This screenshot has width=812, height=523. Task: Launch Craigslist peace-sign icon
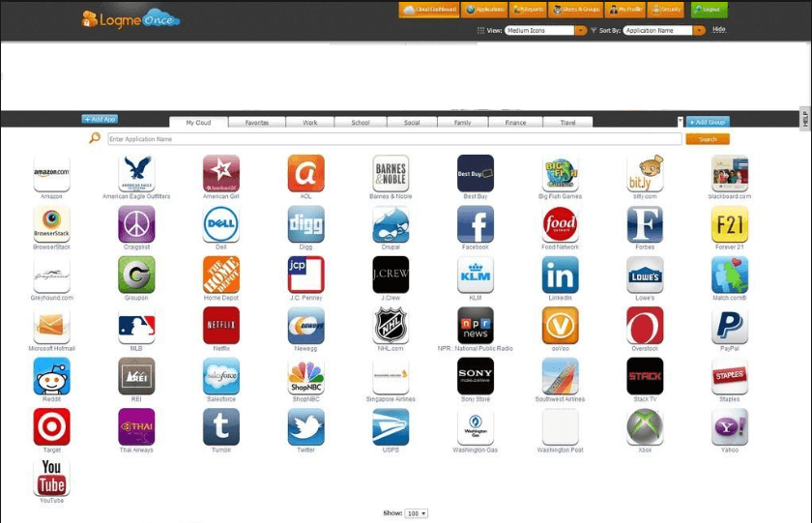tap(136, 223)
